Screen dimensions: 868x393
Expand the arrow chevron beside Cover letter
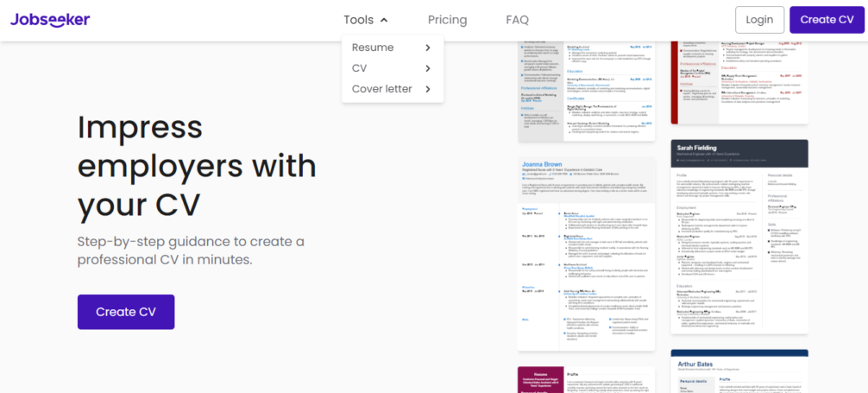click(x=427, y=89)
